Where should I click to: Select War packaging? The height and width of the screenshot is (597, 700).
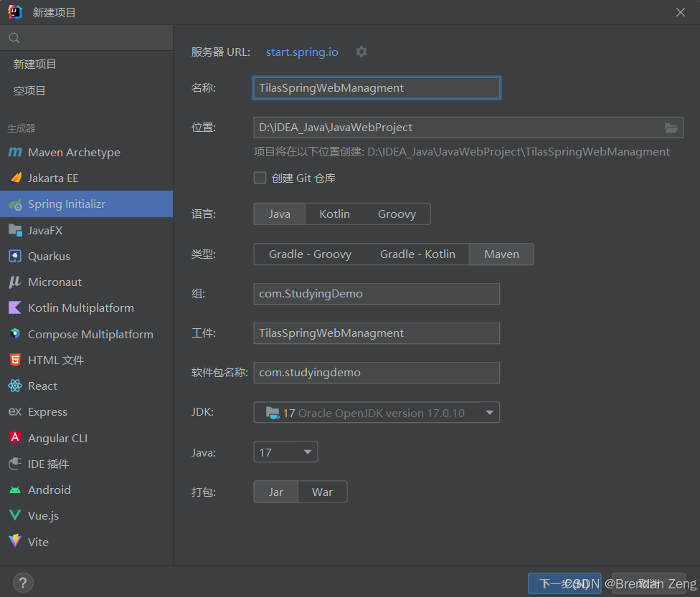tap(322, 492)
